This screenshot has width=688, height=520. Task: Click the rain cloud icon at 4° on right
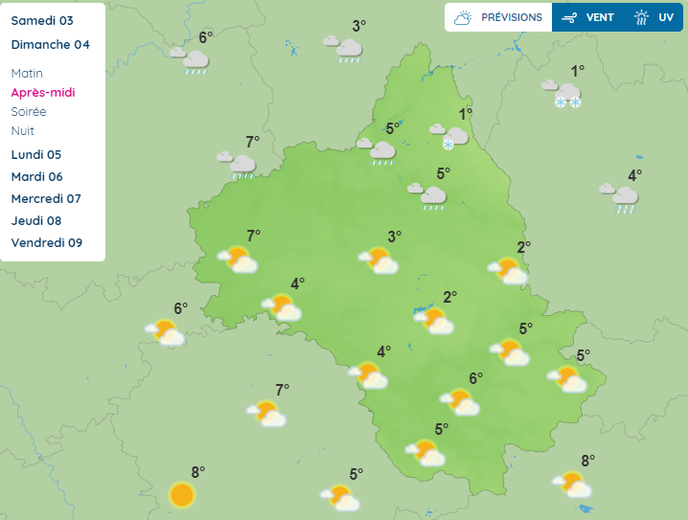pos(619,198)
